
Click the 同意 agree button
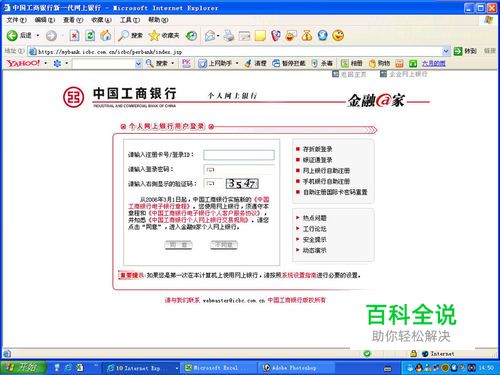coord(178,245)
